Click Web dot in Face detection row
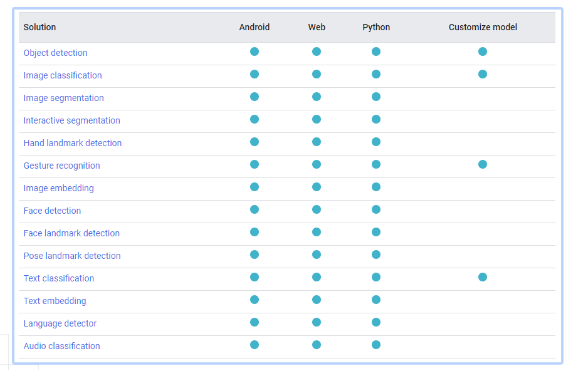 click(316, 209)
